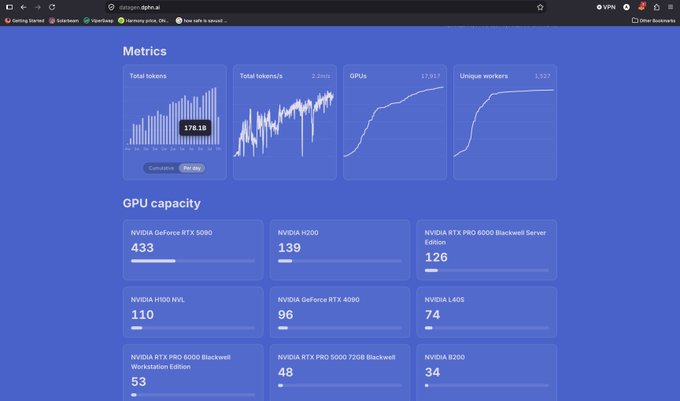
Task: Click the Metrics heading
Action: pos(144,51)
